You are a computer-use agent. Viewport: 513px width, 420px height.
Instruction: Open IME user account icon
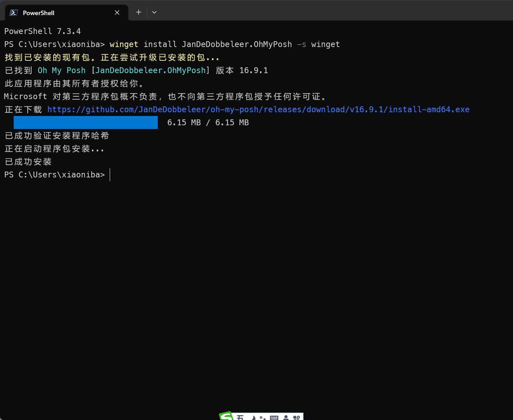[x=286, y=418]
